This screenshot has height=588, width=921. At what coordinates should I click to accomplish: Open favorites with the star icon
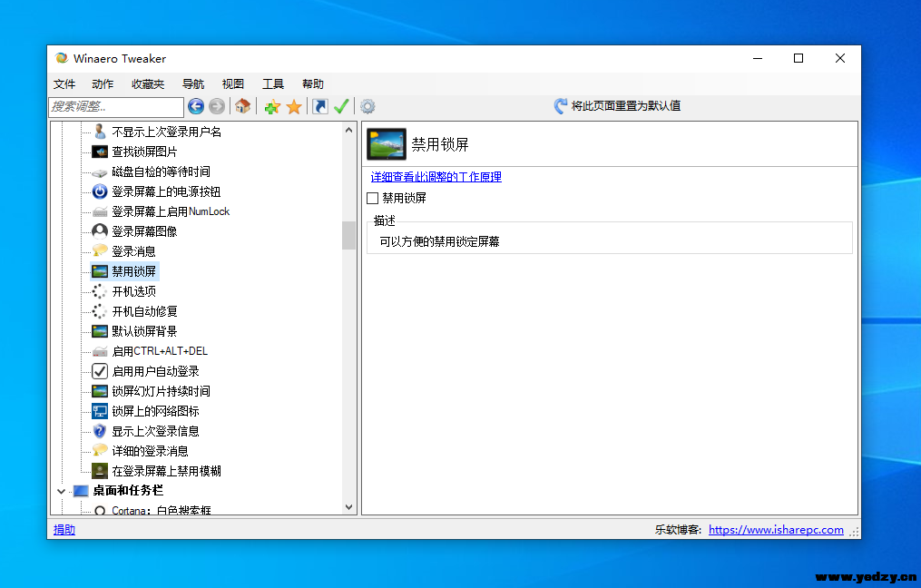[294, 107]
